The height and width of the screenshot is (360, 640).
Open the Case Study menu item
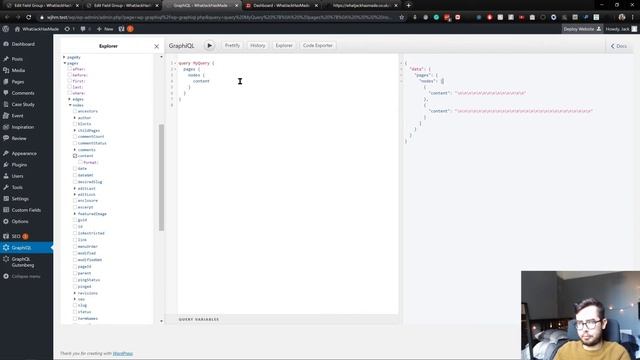pos(23,104)
